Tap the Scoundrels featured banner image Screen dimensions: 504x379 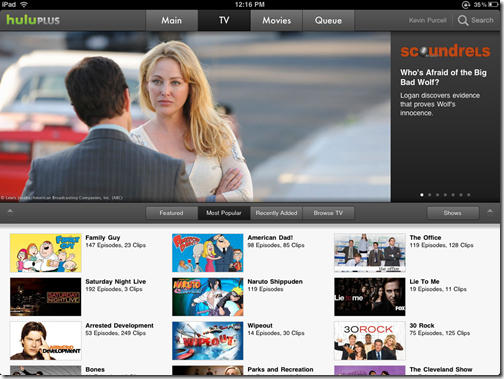[195, 117]
